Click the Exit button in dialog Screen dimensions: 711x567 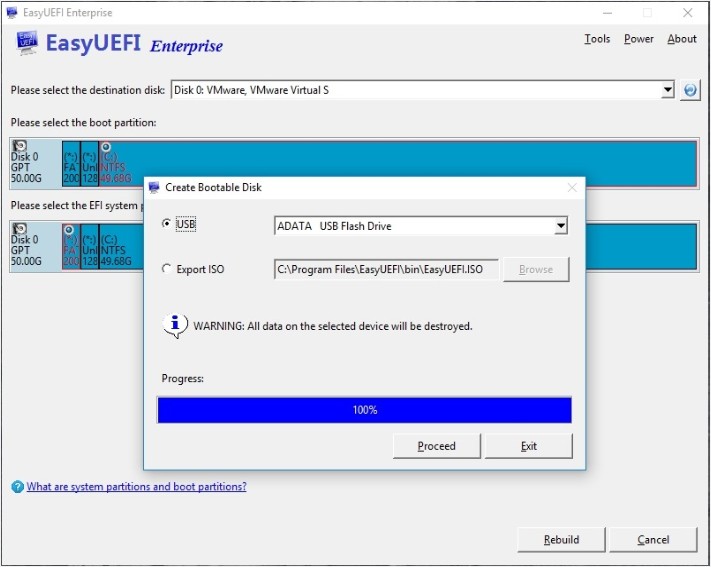pos(529,446)
